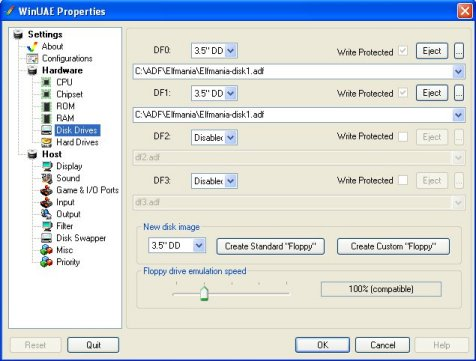Image resolution: width=476 pixels, height=361 pixels.
Task: Click the Game & I/O Ports joystick icon
Action: [47, 190]
